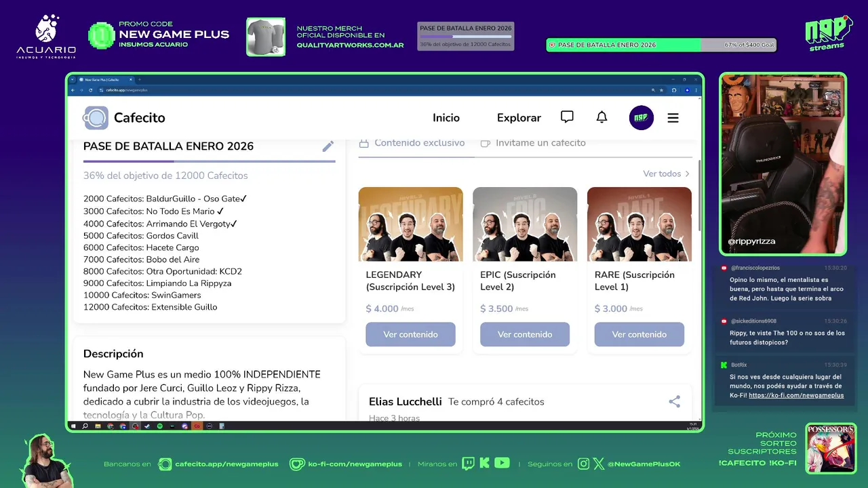
Task: Click '6000 Cafecitos: Hacete Cargo' line
Action: [141, 247]
